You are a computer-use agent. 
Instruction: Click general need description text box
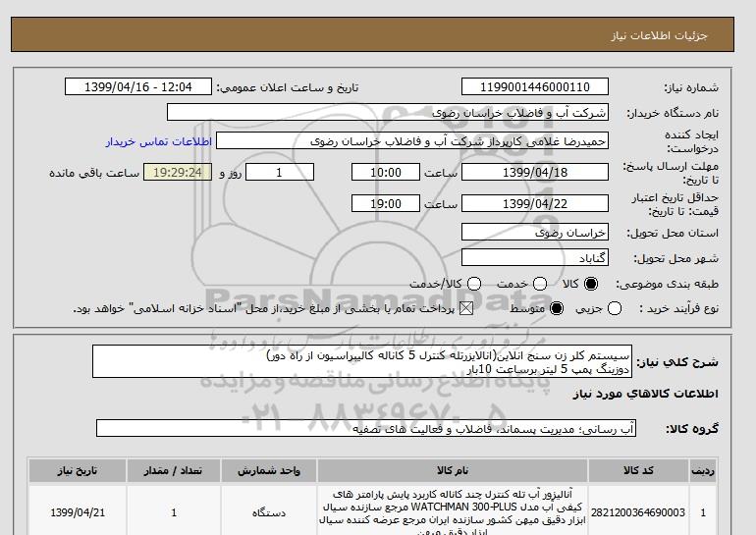[362, 361]
